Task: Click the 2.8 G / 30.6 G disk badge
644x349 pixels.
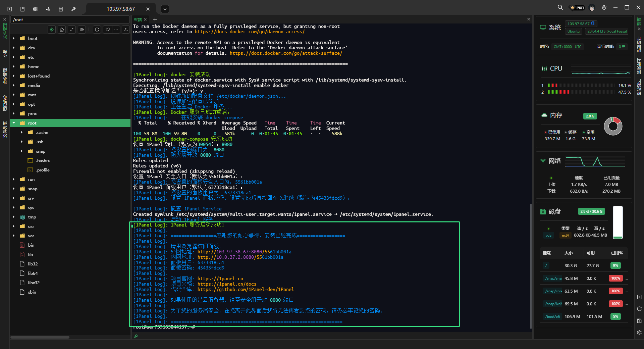Action: pos(591,211)
